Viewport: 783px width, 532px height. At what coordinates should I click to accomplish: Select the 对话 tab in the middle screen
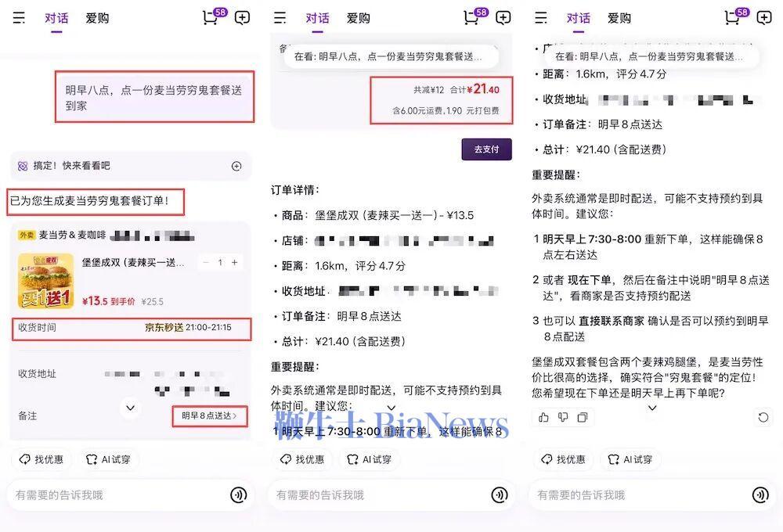pyautogui.click(x=317, y=18)
